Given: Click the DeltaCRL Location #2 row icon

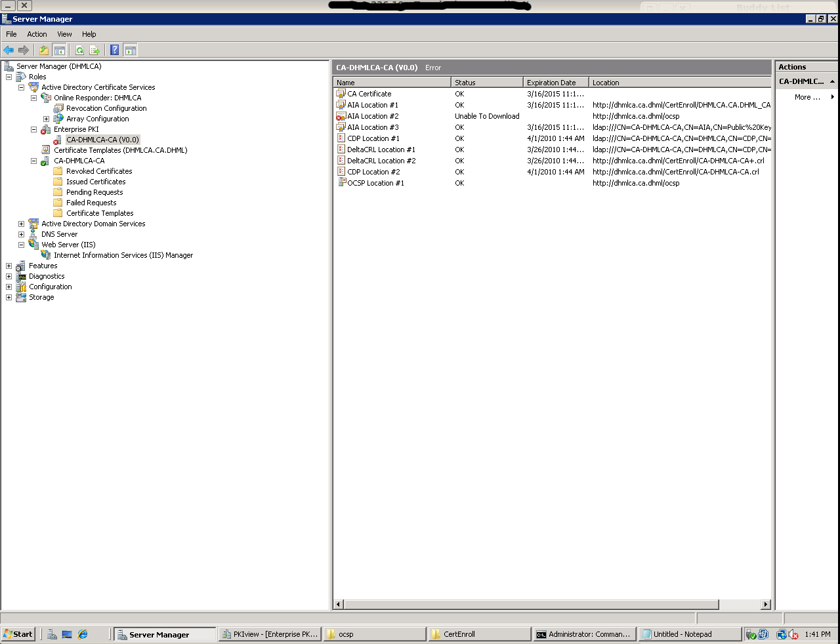Looking at the screenshot, I should 341,161.
